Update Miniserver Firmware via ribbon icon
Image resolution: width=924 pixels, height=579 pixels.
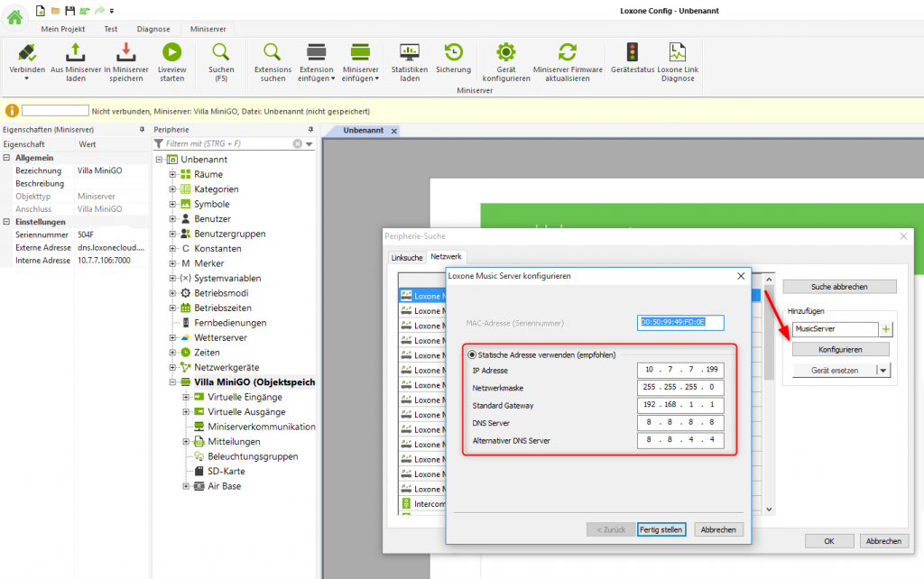pyautogui.click(x=567, y=53)
